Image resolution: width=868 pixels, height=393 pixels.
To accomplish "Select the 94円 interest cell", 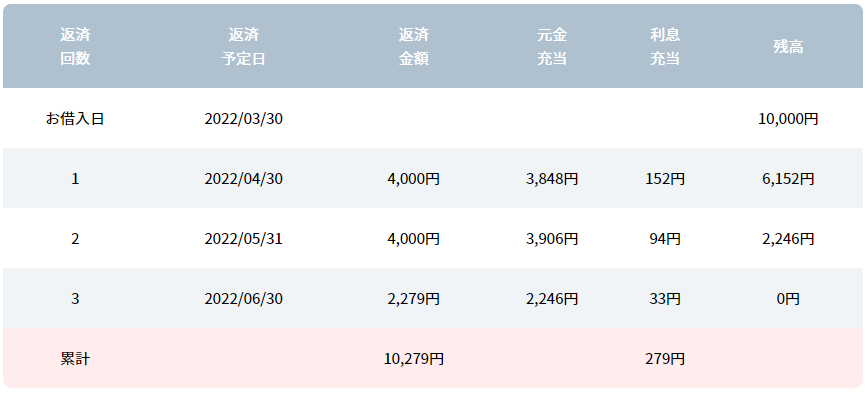I will 665,239.
